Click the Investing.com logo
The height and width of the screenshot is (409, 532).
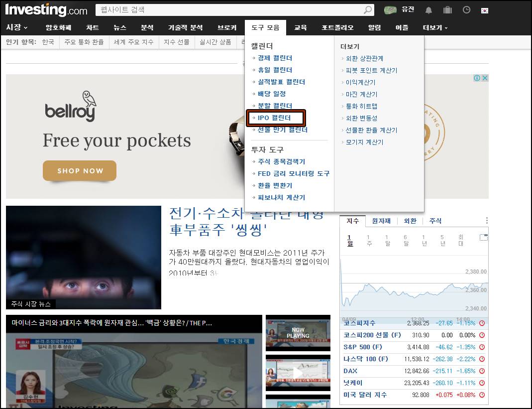[46, 10]
